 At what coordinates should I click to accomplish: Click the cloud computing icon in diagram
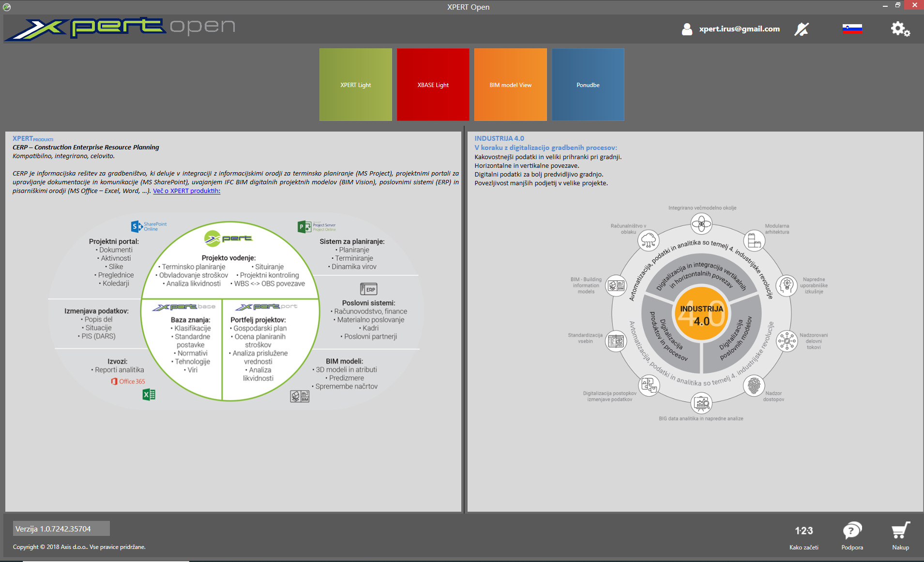point(649,240)
